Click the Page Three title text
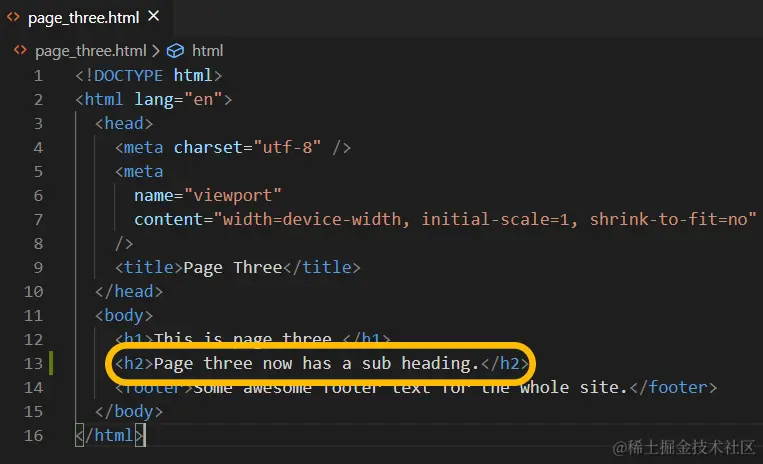 [x=233, y=268]
